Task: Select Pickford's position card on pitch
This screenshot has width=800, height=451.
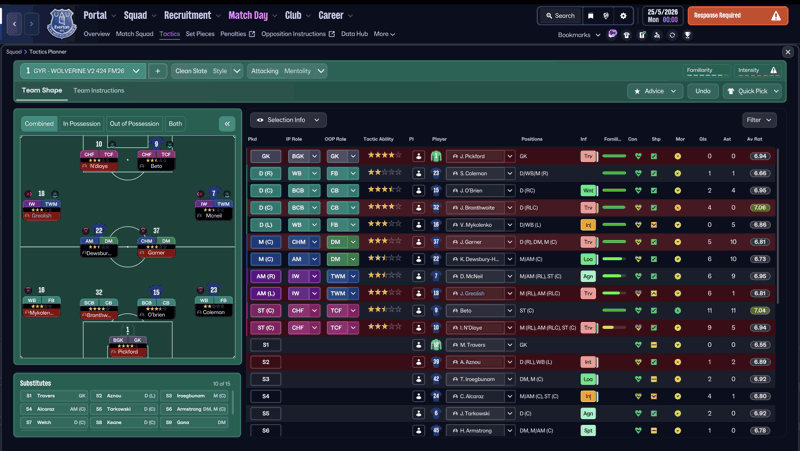Action: pyautogui.click(x=128, y=346)
